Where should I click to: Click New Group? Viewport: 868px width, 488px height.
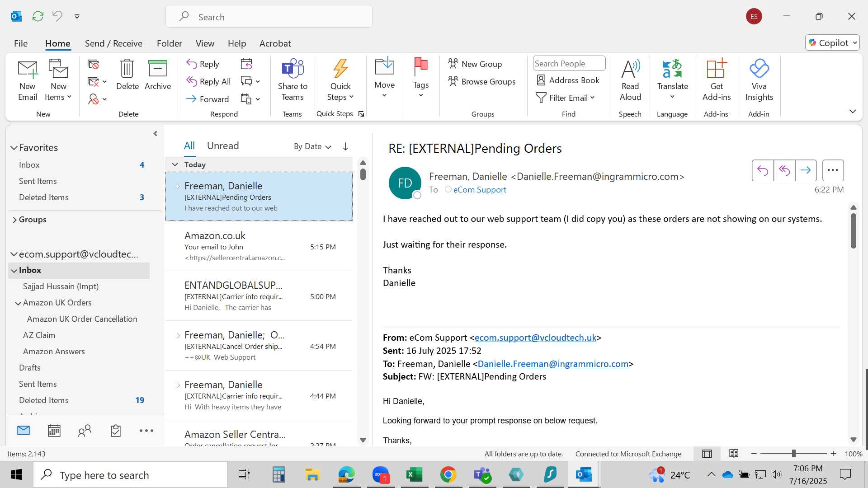(x=475, y=64)
